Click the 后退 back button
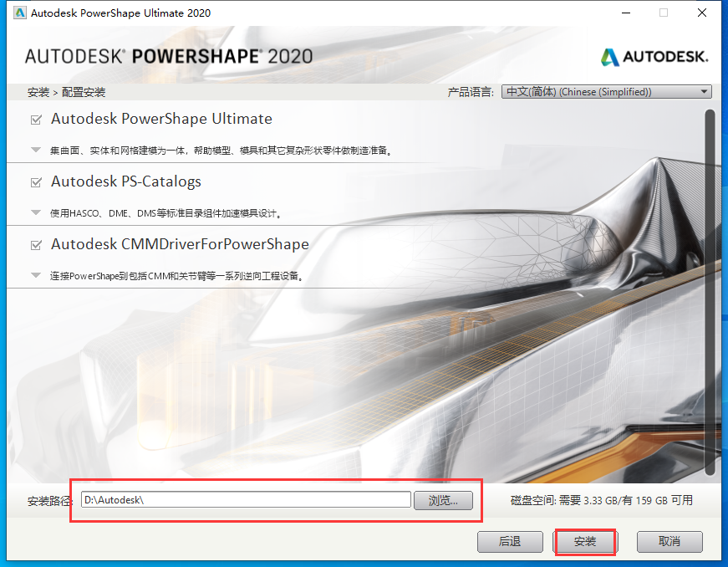This screenshot has height=567, width=728. coord(510,541)
